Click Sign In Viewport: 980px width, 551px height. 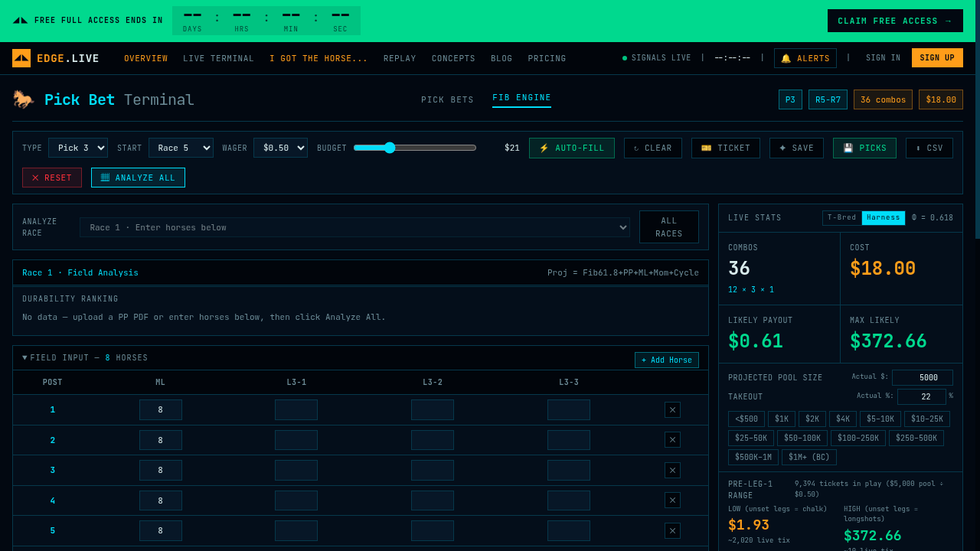coord(883,58)
